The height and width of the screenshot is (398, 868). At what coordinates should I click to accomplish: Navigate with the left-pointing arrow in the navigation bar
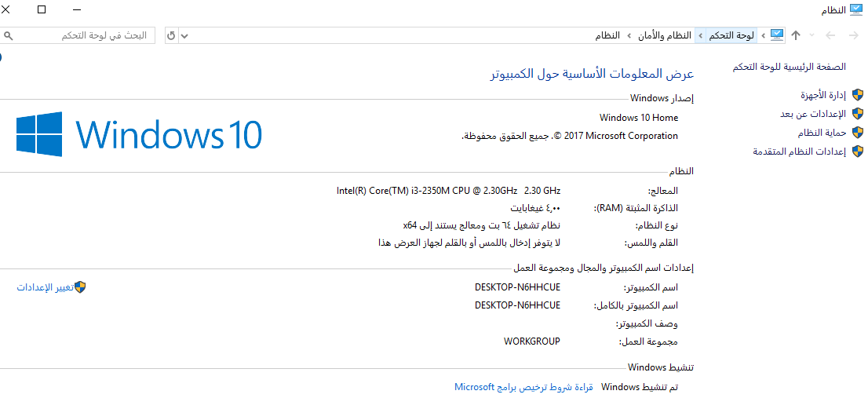(x=830, y=35)
